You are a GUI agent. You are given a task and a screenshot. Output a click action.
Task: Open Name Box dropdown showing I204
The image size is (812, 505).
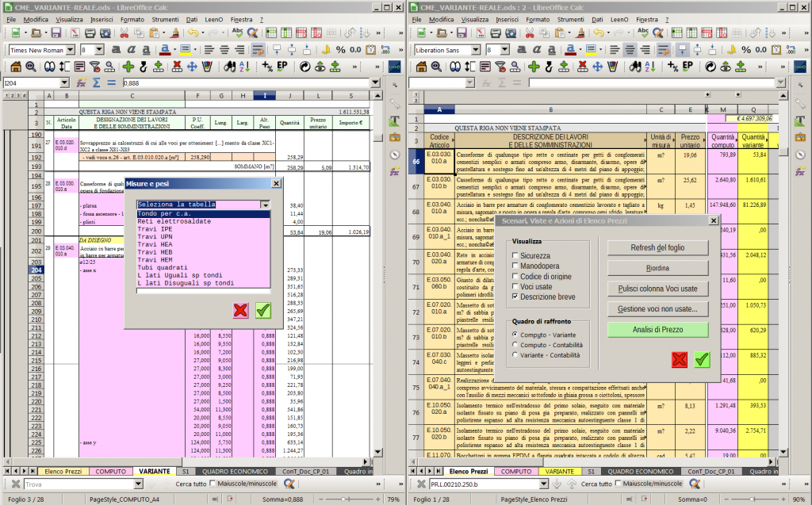tap(64, 83)
